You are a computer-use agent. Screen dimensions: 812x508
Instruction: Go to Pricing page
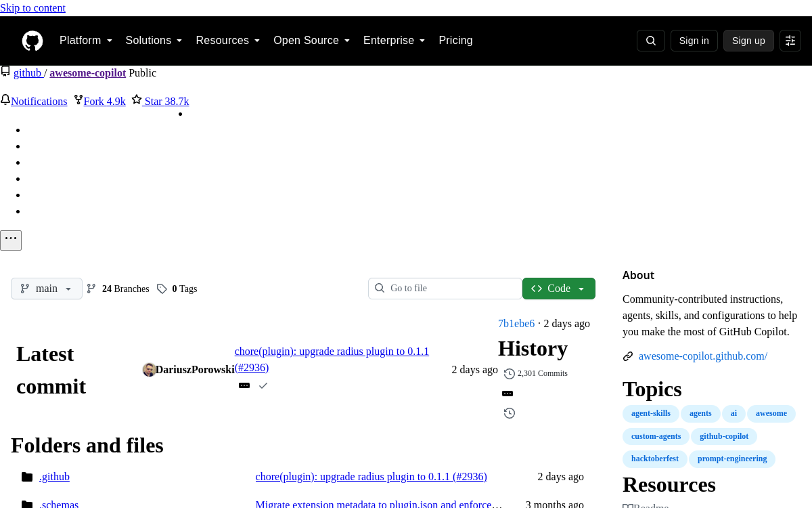[x=455, y=41]
